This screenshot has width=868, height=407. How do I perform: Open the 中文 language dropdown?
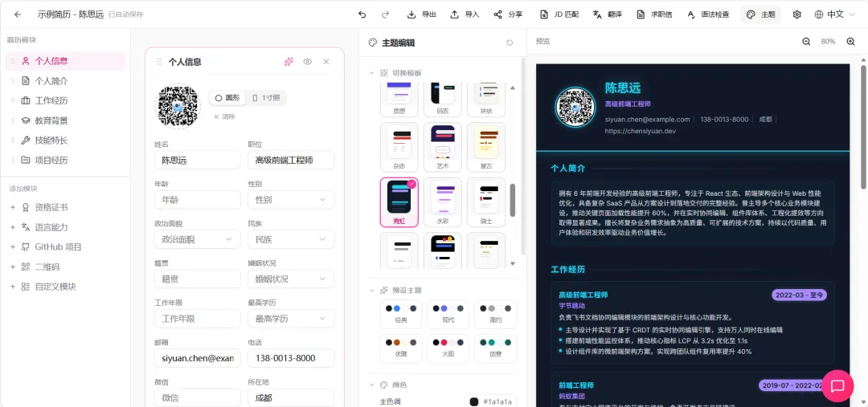[836, 14]
